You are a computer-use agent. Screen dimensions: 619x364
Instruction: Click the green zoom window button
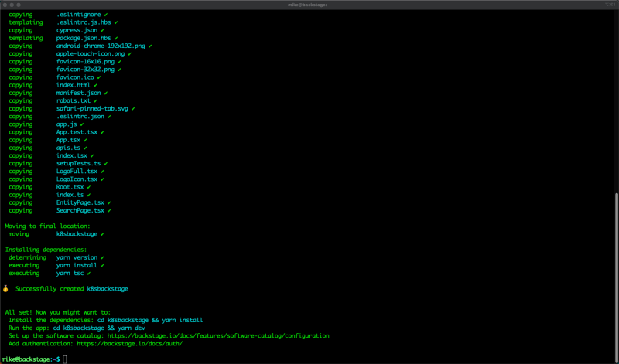(19, 5)
